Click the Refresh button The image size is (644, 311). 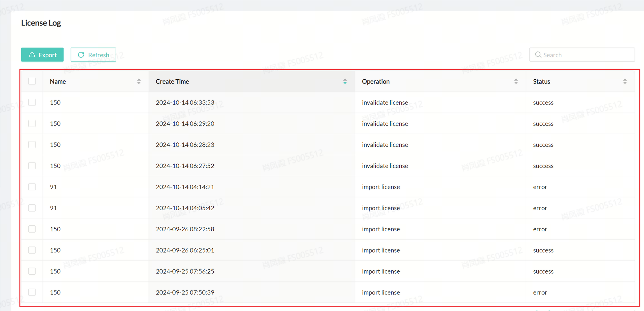[x=93, y=55]
